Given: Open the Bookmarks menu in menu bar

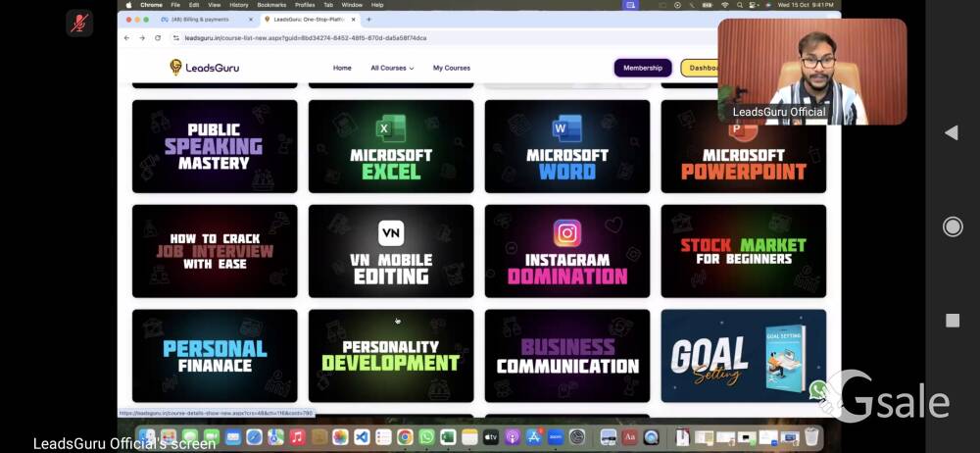Looking at the screenshot, I should (x=271, y=5).
